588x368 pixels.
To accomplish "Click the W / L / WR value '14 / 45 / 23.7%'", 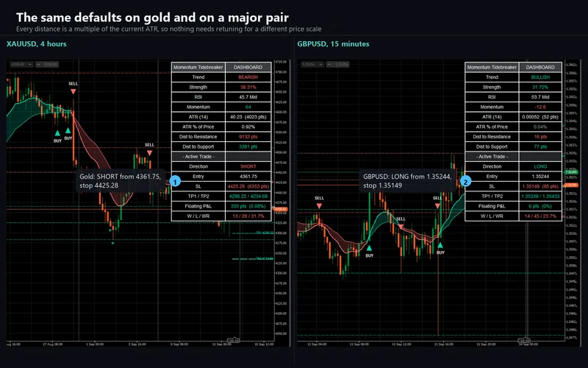I will point(540,216).
